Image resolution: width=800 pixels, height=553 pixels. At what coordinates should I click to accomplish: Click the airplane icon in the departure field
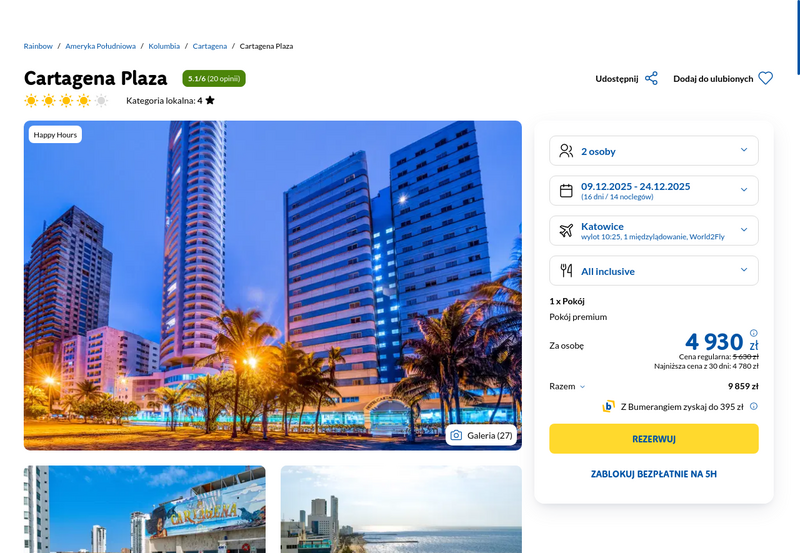[x=566, y=231]
